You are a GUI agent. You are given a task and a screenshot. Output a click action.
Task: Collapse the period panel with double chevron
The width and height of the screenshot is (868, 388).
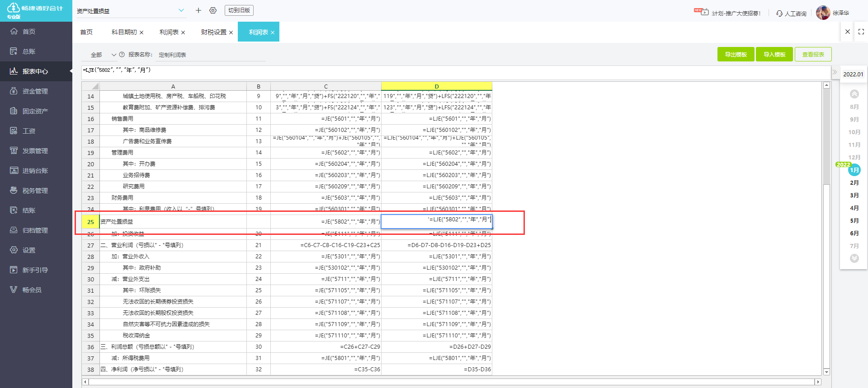click(x=835, y=72)
